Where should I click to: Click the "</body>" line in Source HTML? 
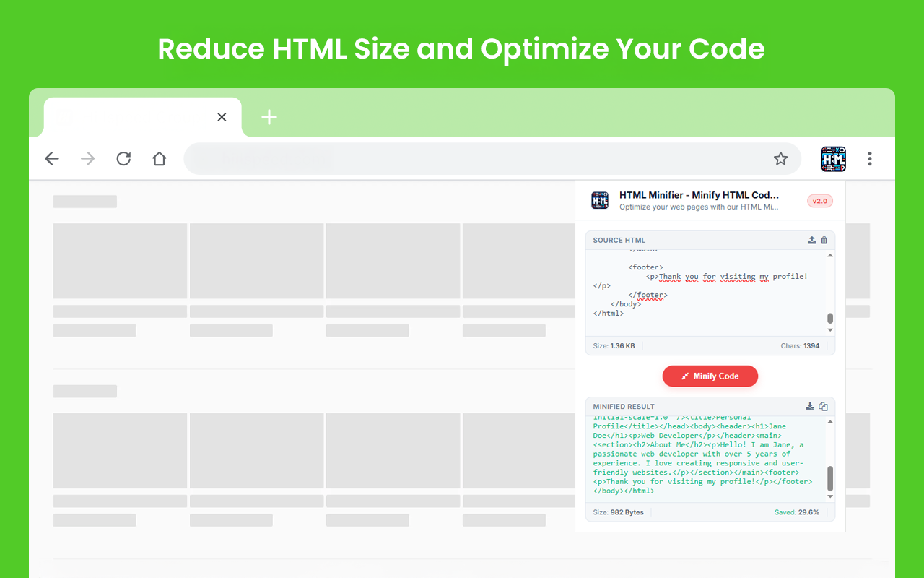coord(627,304)
